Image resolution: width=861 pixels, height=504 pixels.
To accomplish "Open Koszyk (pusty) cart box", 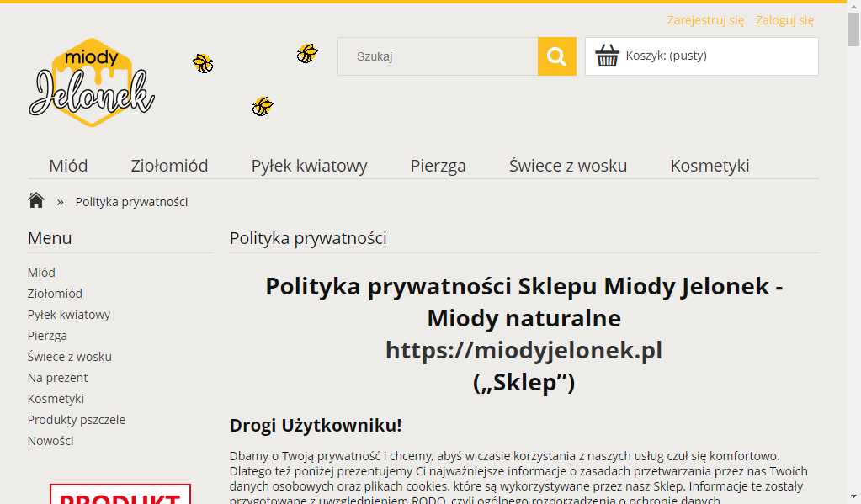I will (x=702, y=56).
